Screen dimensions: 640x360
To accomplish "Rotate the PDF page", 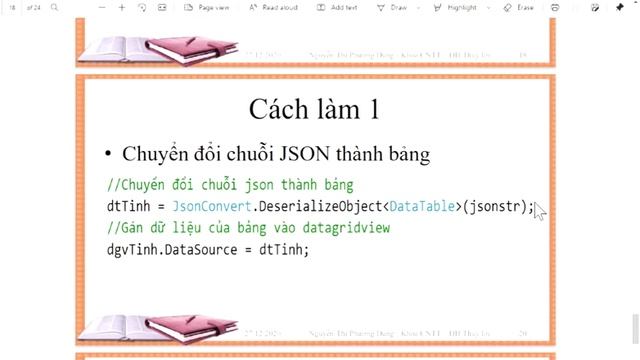I will (142, 7).
